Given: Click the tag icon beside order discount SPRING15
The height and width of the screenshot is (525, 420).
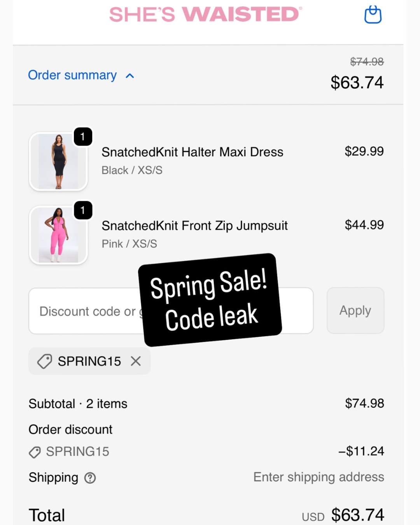Looking at the screenshot, I should (x=35, y=452).
